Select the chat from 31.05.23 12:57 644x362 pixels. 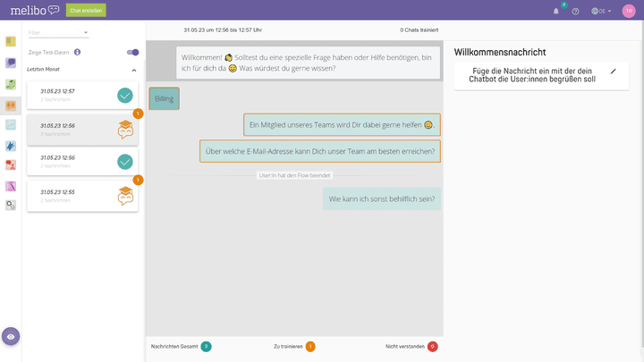pyautogui.click(x=82, y=95)
